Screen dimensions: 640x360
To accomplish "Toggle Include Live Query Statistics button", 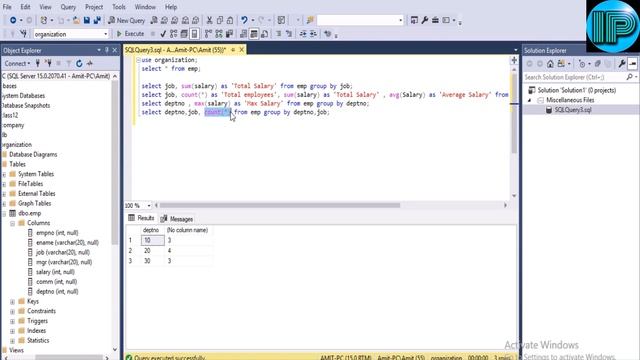I will tap(219, 34).
